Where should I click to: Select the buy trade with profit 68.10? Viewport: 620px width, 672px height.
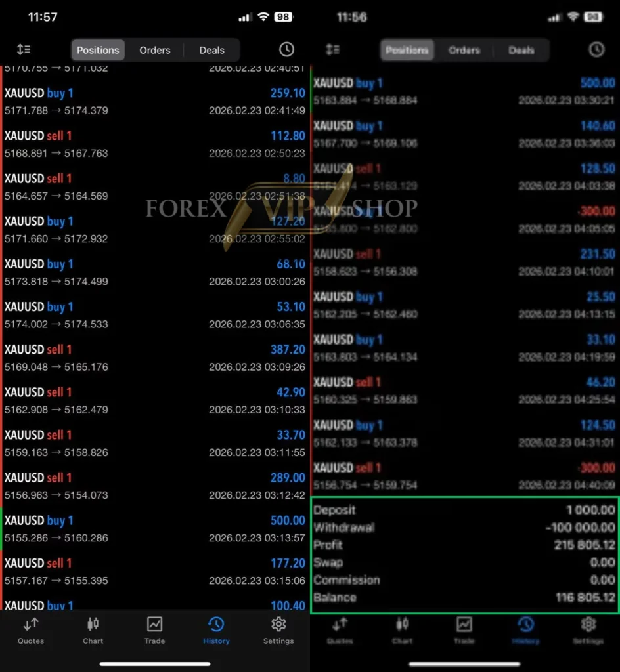coord(155,272)
